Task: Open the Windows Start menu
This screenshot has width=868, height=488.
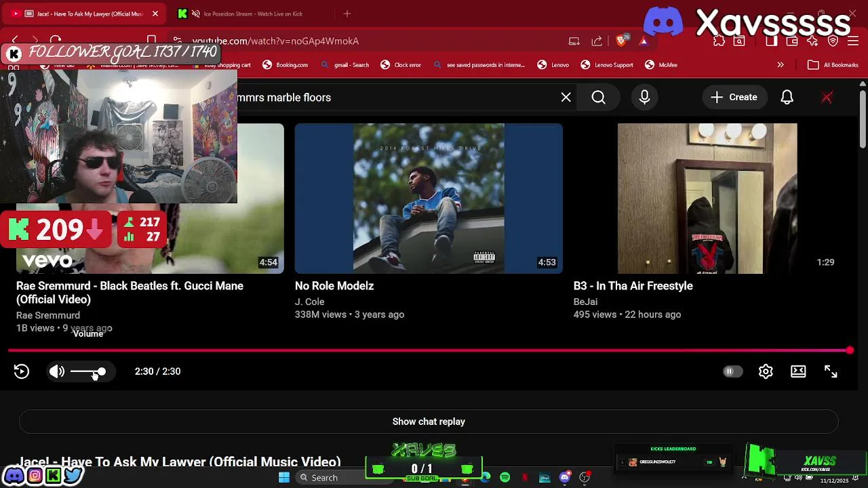Action: pyautogui.click(x=284, y=478)
